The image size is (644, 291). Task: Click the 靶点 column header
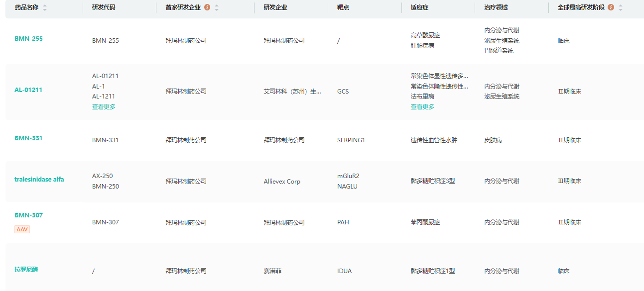click(343, 8)
